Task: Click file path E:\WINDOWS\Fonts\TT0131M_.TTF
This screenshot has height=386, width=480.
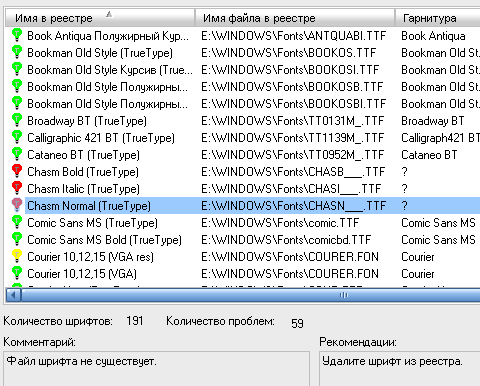Action: tap(293, 121)
